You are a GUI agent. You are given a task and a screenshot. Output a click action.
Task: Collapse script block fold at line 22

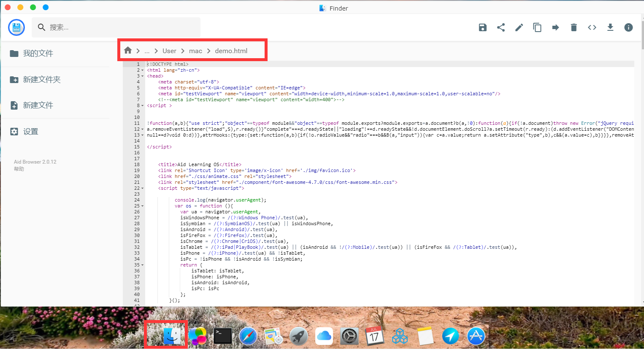pyautogui.click(x=143, y=188)
